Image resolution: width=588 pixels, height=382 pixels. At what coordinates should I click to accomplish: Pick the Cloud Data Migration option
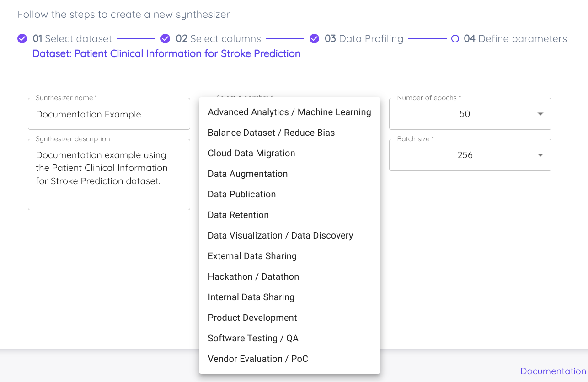pyautogui.click(x=289, y=153)
